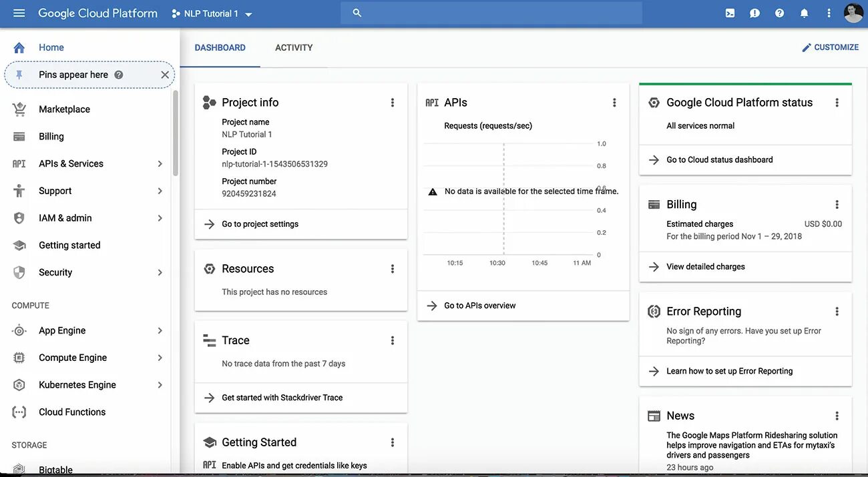Open the navigation hamburger menu
Image resolution: width=868 pixels, height=477 pixels.
19,11
